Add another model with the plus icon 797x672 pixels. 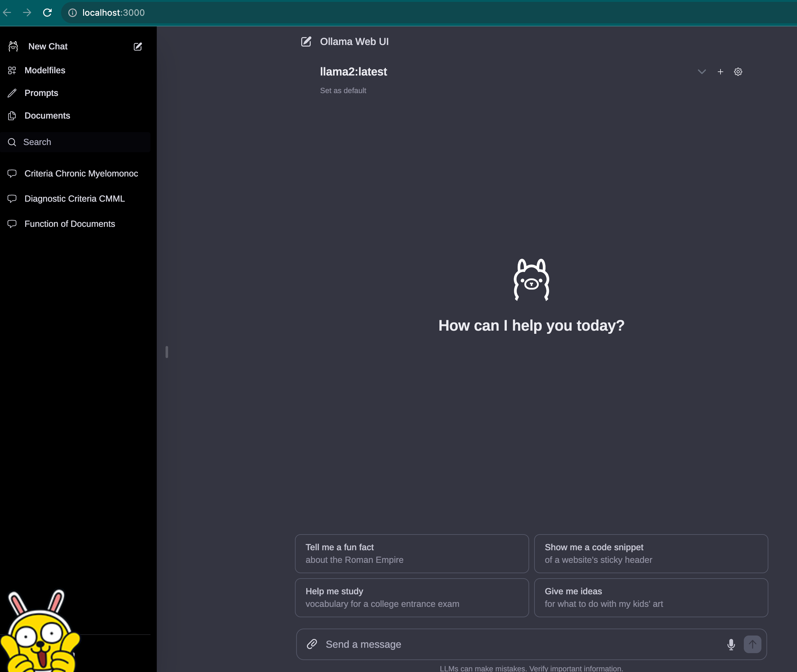tap(721, 72)
